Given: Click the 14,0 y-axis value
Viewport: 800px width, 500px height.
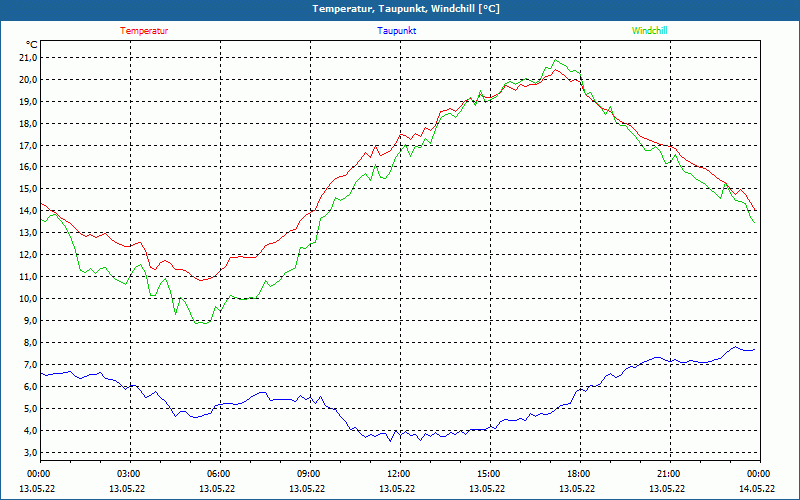Looking at the screenshot, I should click(x=29, y=211).
